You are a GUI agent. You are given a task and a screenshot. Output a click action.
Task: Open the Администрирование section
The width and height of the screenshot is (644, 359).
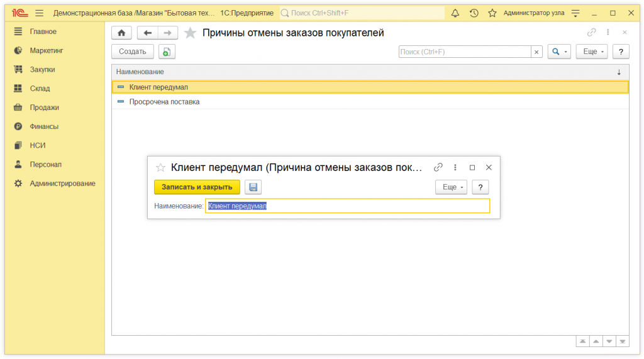[62, 184]
